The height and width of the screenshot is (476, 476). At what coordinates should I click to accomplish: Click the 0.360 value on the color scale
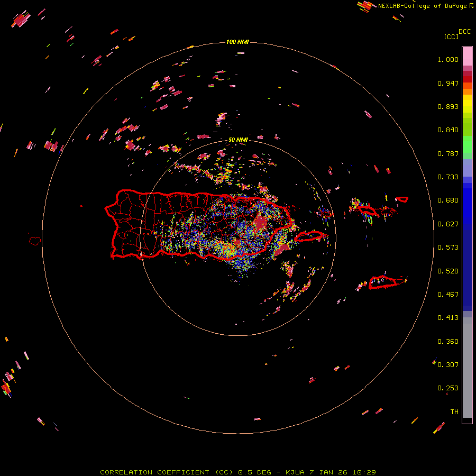tap(448, 342)
